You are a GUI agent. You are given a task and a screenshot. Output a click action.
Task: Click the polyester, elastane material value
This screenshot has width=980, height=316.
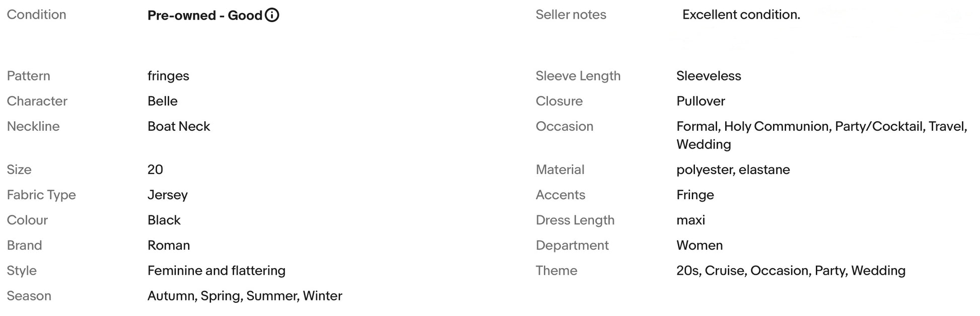click(733, 170)
